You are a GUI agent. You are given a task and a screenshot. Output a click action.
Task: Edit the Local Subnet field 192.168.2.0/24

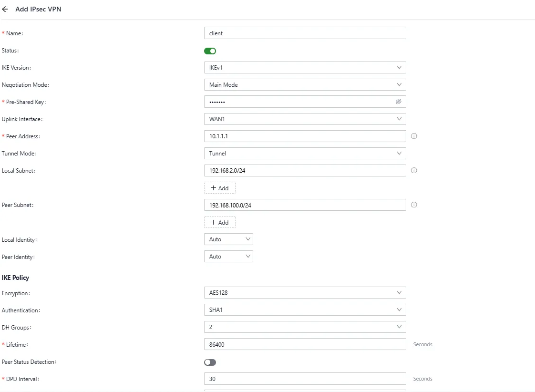[305, 170]
